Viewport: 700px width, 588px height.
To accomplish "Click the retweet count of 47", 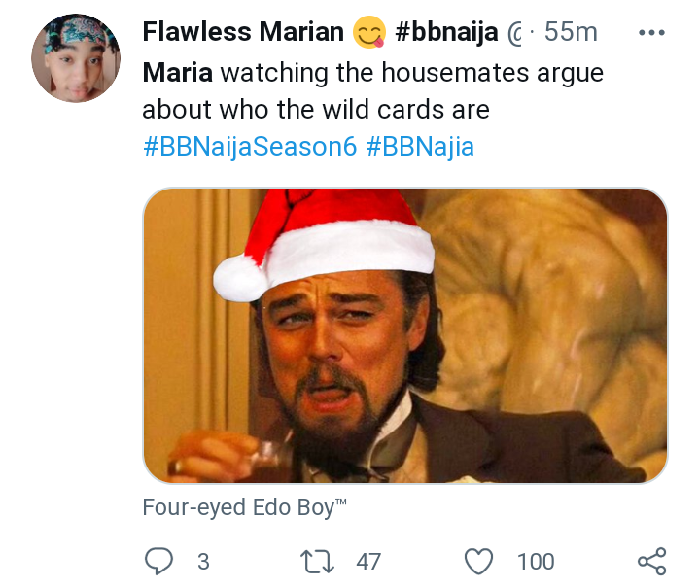I will coord(368,561).
